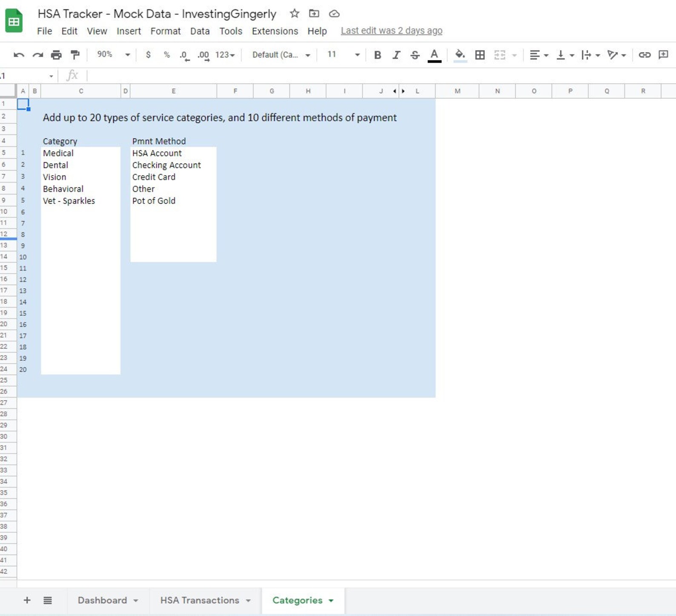Open the Extensions menu
This screenshot has height=616, width=676.
275,31
